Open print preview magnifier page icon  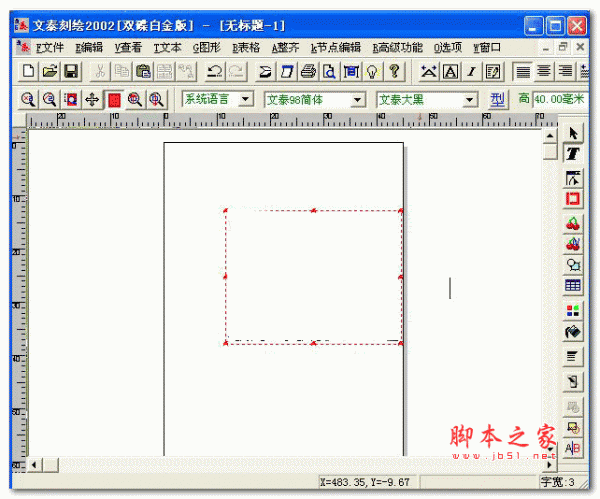point(329,72)
